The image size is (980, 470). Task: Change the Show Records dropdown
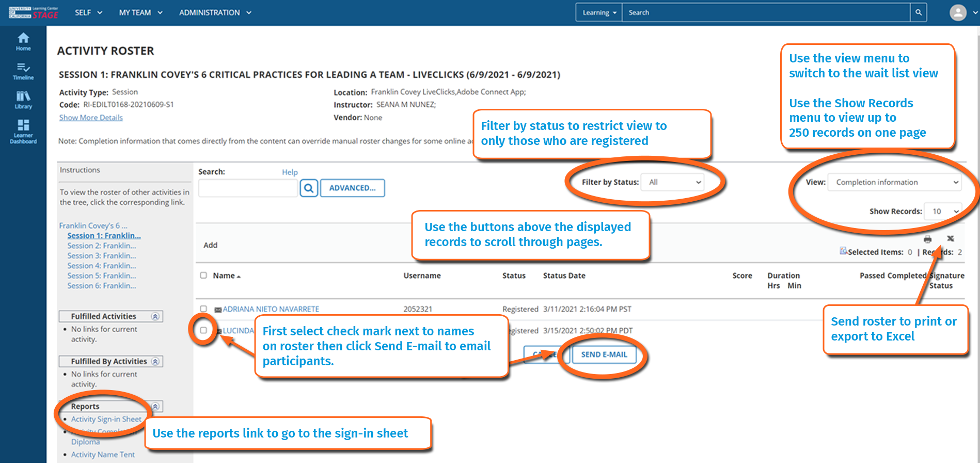click(x=943, y=212)
